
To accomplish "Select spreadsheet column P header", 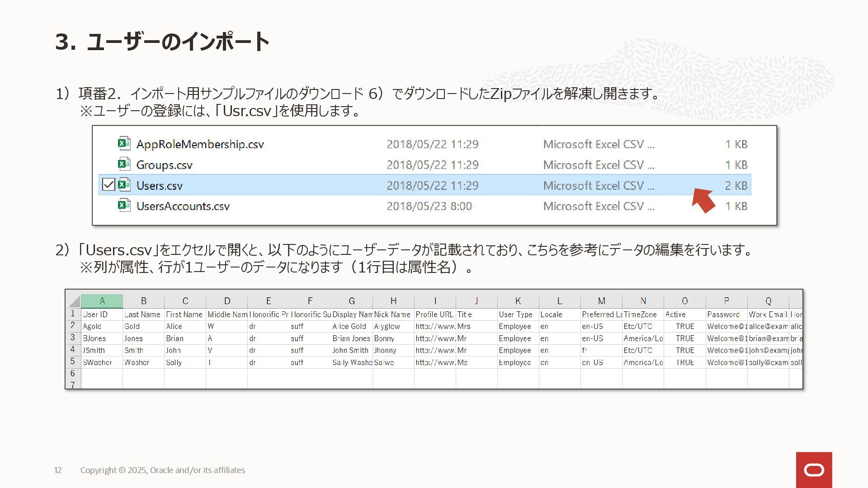I will [726, 301].
